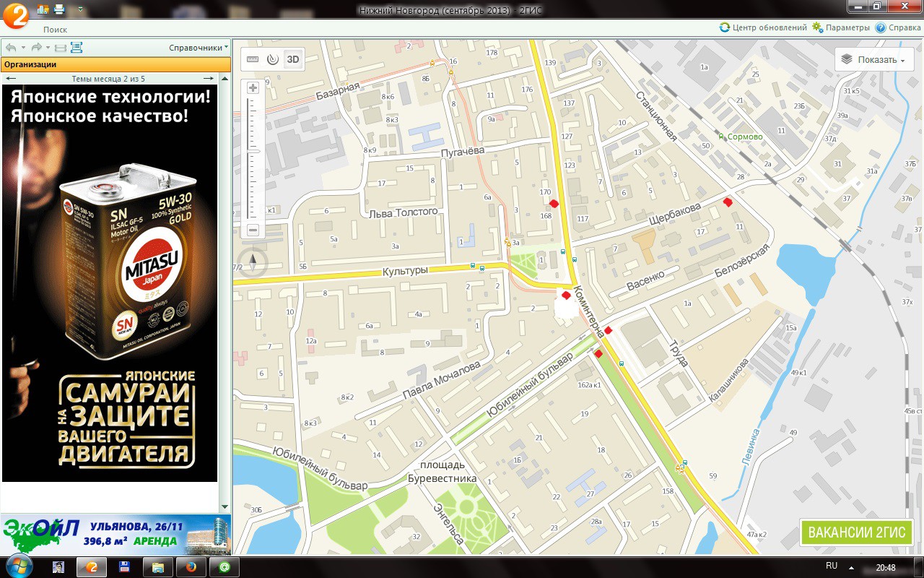Zoom in with the plus button
This screenshot has width=924, height=578.
point(253,88)
